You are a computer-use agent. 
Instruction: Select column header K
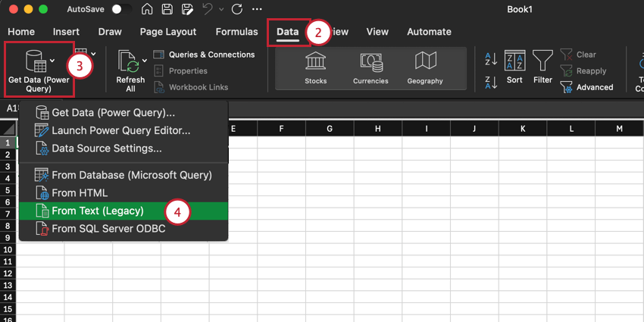523,130
